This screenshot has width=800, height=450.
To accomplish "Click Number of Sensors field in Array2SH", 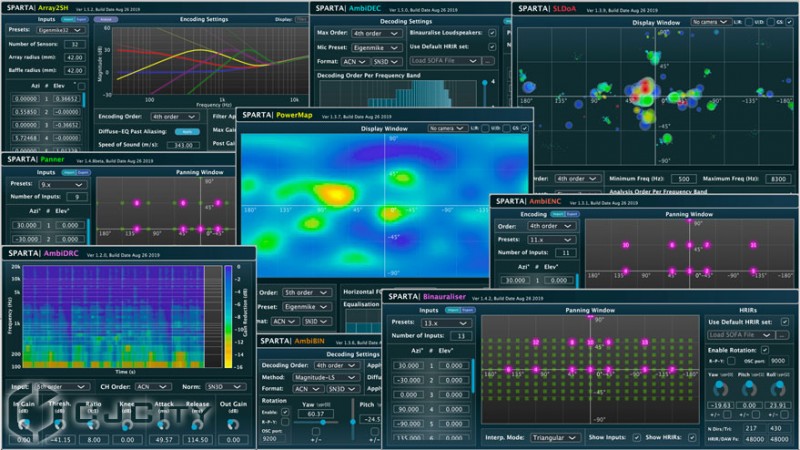I will pyautogui.click(x=74, y=44).
